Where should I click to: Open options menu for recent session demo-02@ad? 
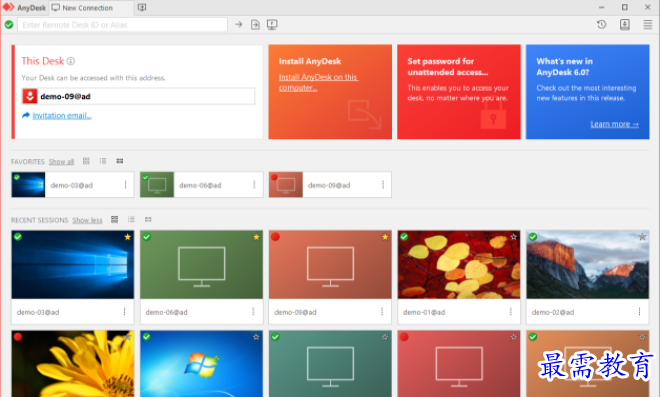coord(640,312)
